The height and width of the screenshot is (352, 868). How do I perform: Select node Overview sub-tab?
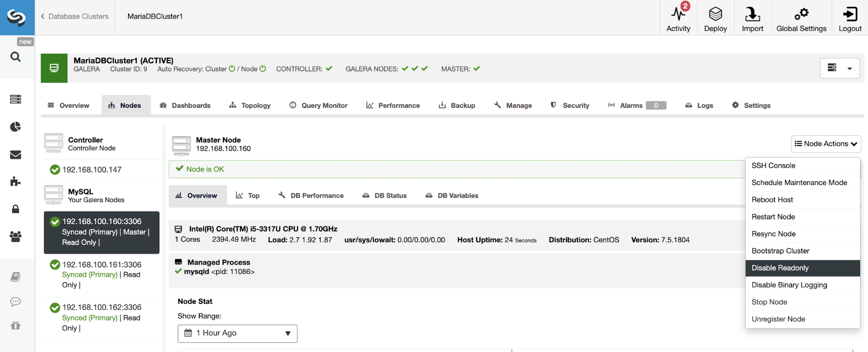(198, 196)
